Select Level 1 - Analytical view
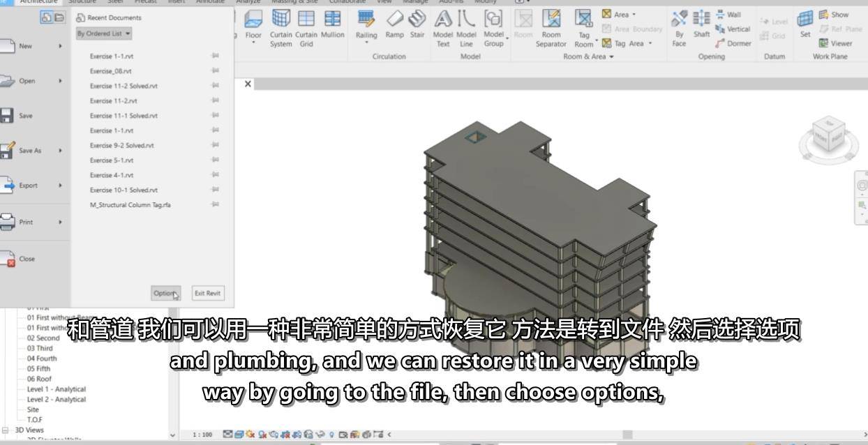The image size is (868, 445). 57,389
